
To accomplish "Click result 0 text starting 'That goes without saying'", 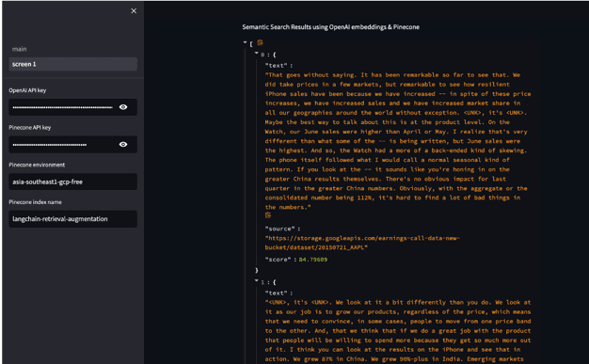I will coord(398,141).
